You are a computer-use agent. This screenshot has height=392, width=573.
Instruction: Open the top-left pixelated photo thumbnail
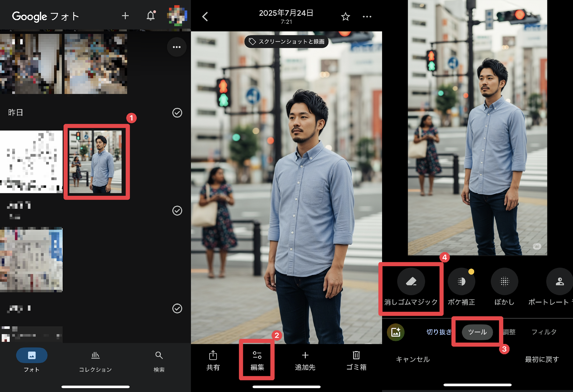click(x=31, y=64)
